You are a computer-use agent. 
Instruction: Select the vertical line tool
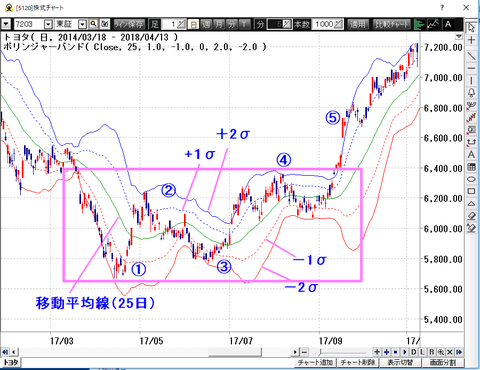click(471, 80)
